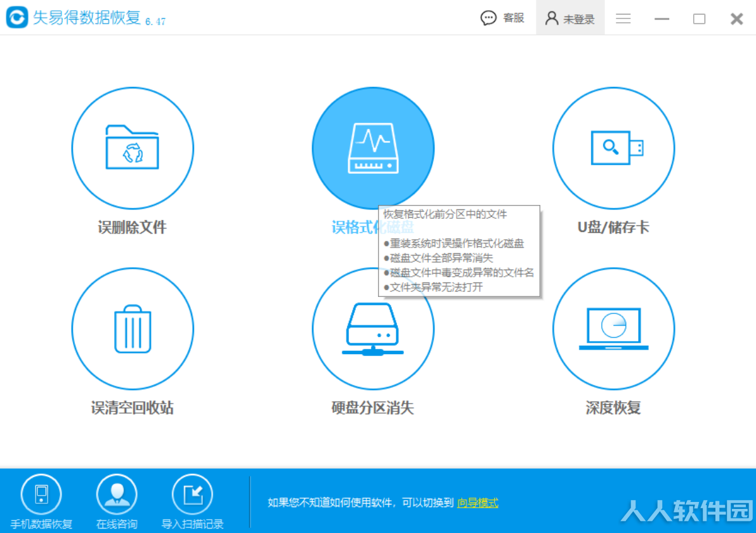The image size is (756, 533).
Task: Click the 客服 chat bubble icon
Action: click(488, 18)
